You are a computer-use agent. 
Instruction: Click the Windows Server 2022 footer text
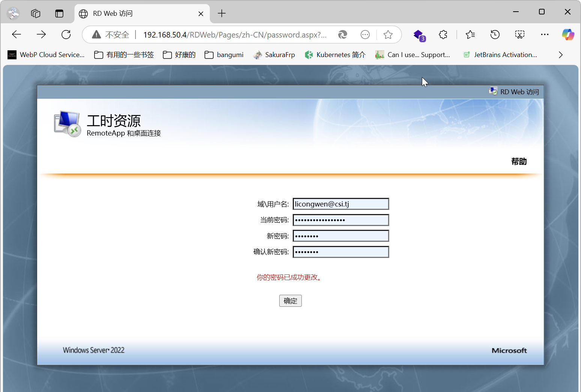pos(93,350)
